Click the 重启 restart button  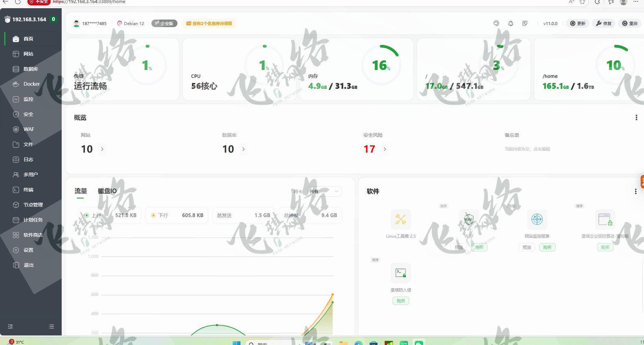(x=630, y=23)
